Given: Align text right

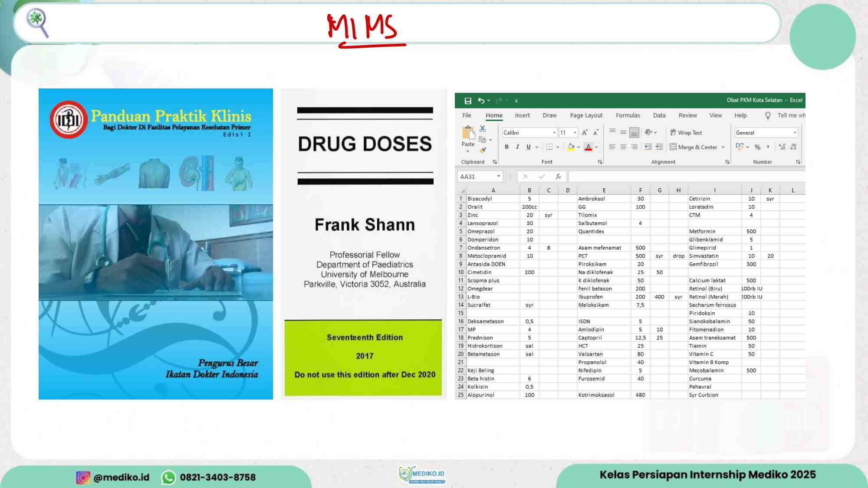Looking at the screenshot, I should click(634, 147).
